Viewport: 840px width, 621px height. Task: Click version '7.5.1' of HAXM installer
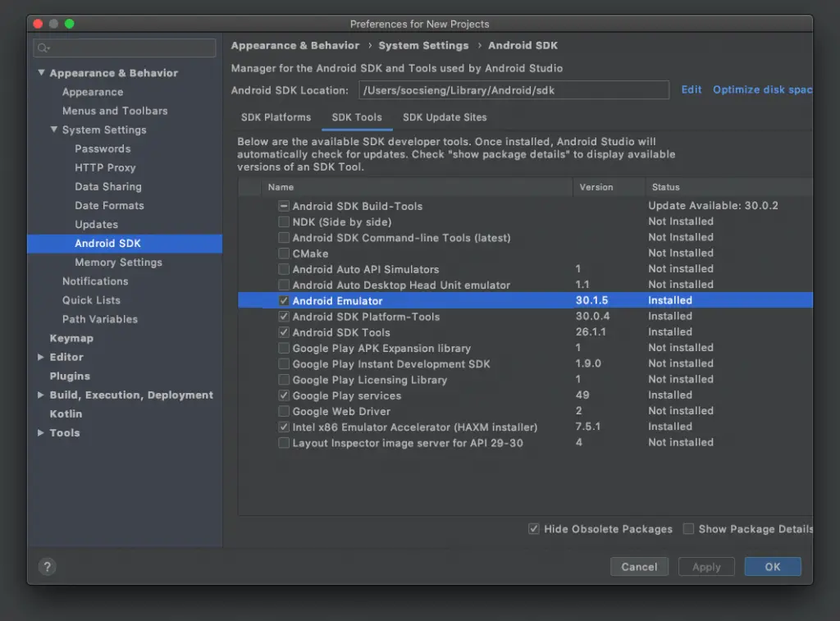click(x=587, y=427)
